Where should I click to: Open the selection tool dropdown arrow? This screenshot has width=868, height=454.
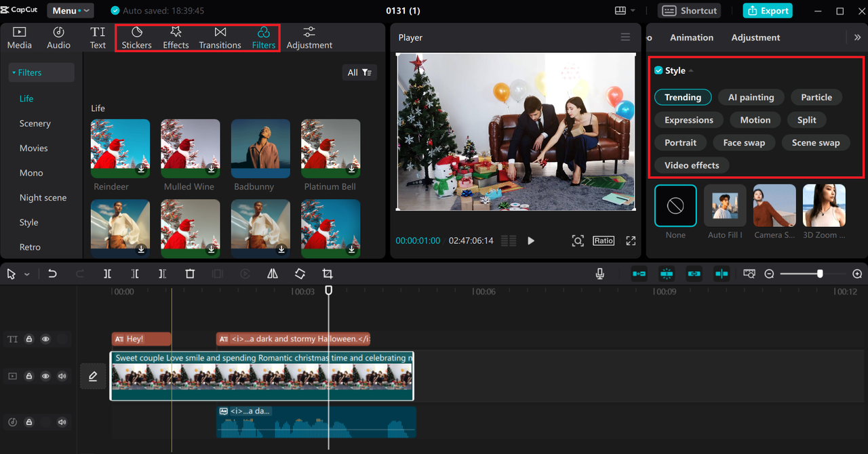[27, 274]
